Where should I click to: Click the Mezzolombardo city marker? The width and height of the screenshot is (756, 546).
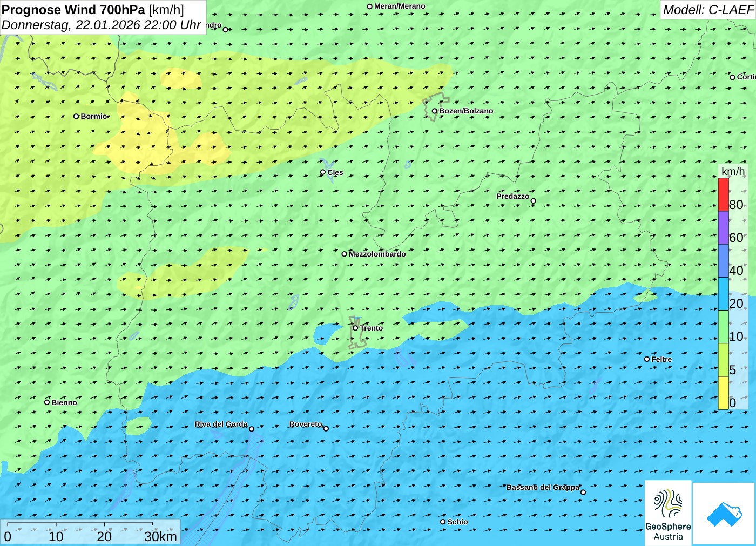pyautogui.click(x=345, y=254)
